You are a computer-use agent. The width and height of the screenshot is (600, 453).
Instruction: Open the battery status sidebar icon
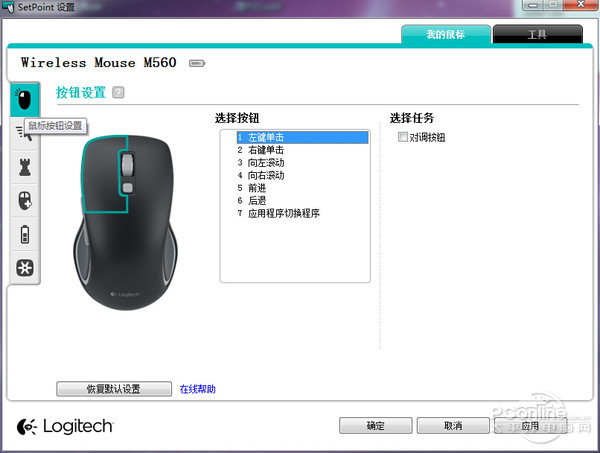click(24, 234)
